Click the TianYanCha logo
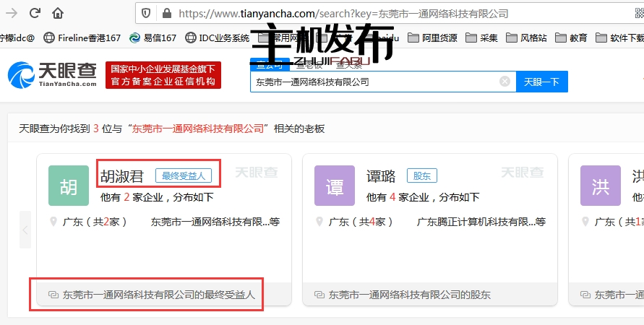The height and width of the screenshot is (325, 644). coord(53,75)
